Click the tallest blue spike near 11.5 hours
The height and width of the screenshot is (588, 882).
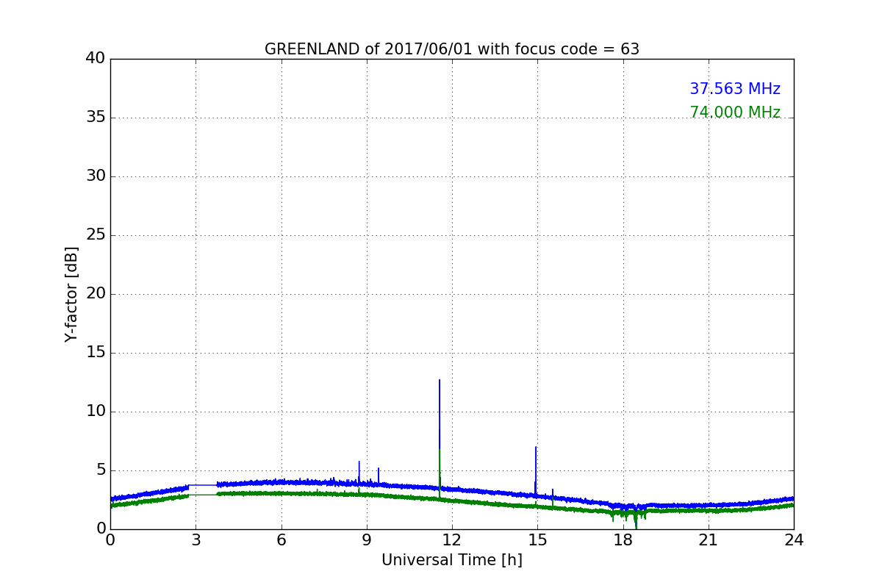440,434
